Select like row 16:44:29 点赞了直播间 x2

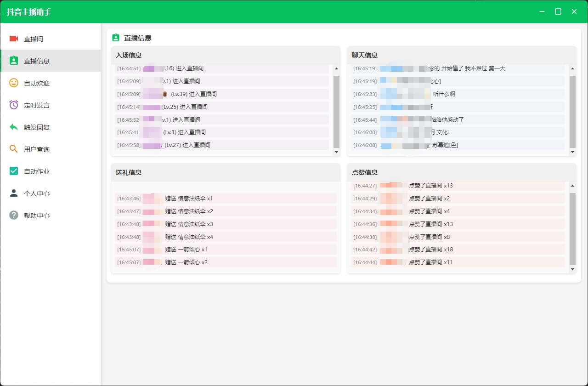click(458, 199)
